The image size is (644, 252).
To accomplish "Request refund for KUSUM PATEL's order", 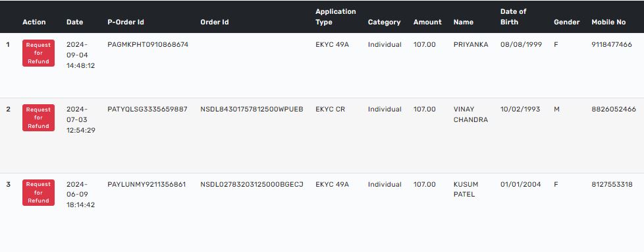I will pos(38,192).
